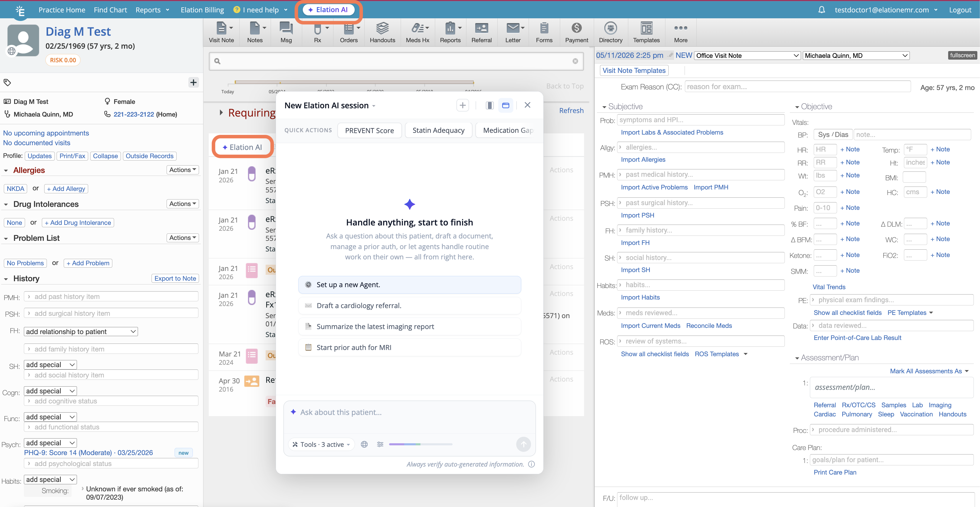Screen dimensions: 980x507
Task: Click the Ask about this patient field
Action: coord(409,417)
